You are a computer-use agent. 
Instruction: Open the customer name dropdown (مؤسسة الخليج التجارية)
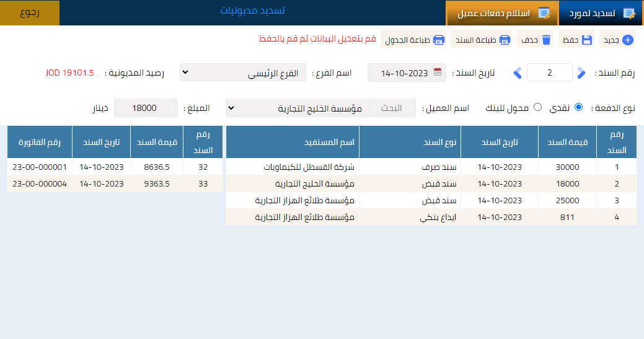(x=297, y=108)
